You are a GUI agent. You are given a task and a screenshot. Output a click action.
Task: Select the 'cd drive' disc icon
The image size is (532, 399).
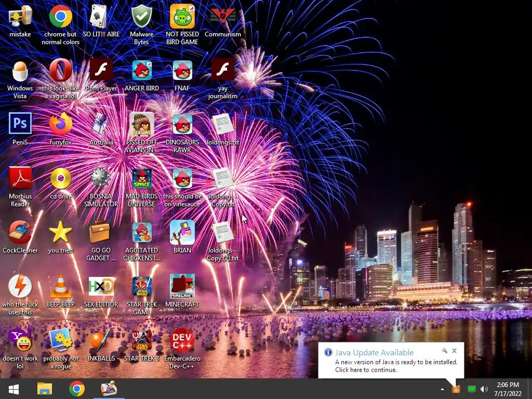tap(60, 178)
